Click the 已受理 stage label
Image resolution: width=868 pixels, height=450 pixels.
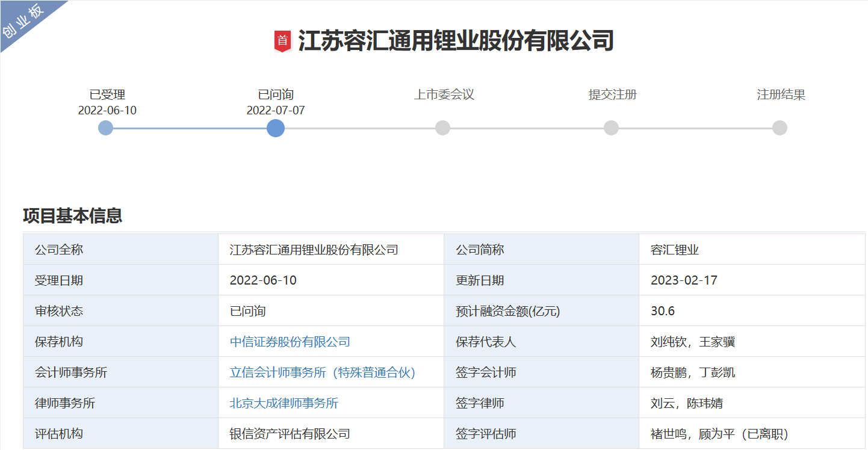click(x=107, y=94)
